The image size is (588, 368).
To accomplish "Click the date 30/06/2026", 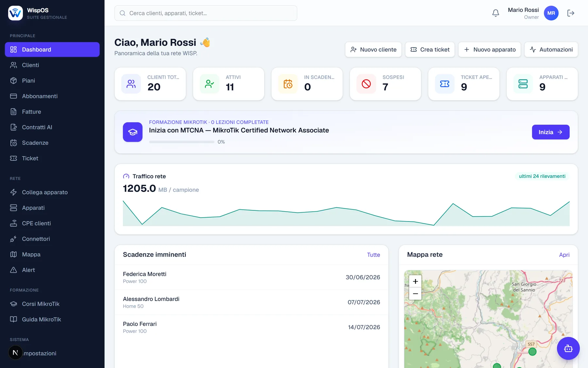I will pos(363,277).
